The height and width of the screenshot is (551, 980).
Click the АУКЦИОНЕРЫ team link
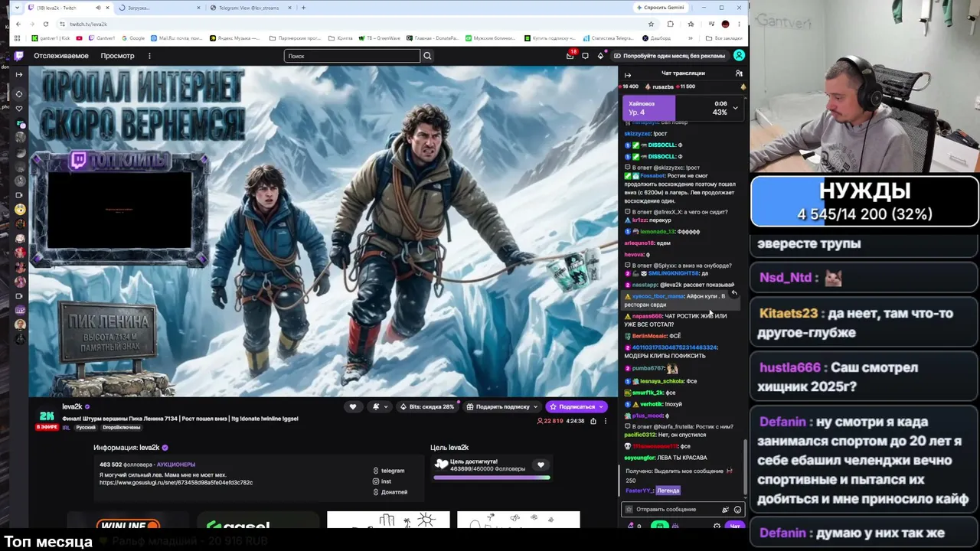(x=175, y=465)
